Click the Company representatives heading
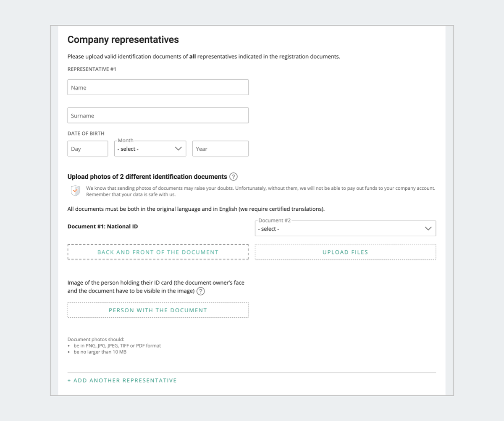The image size is (504, 421). (x=123, y=39)
